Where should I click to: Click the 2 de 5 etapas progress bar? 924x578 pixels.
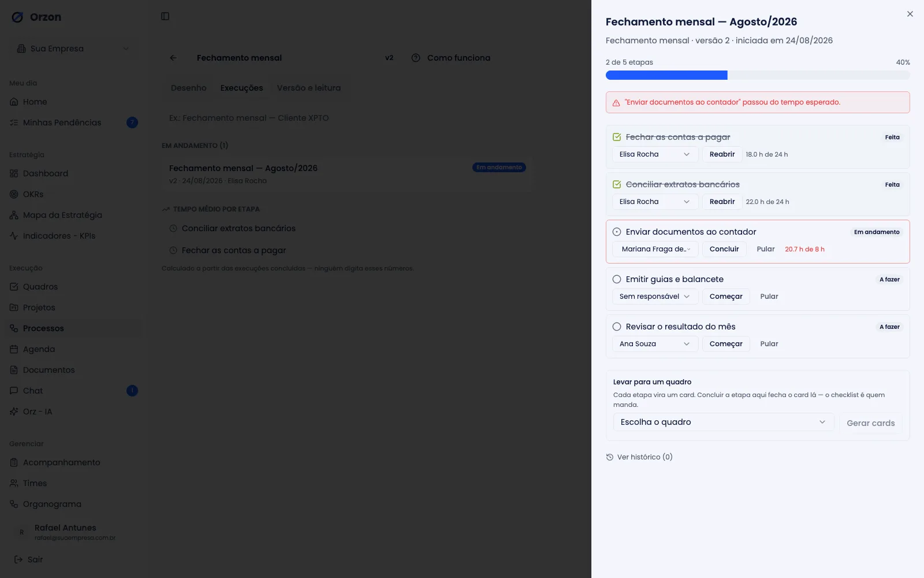point(758,75)
